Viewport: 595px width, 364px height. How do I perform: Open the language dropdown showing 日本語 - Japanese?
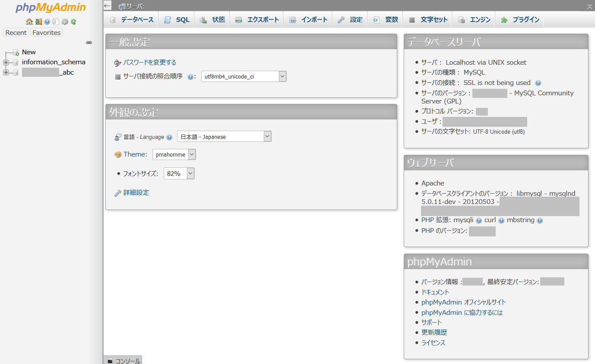224,136
